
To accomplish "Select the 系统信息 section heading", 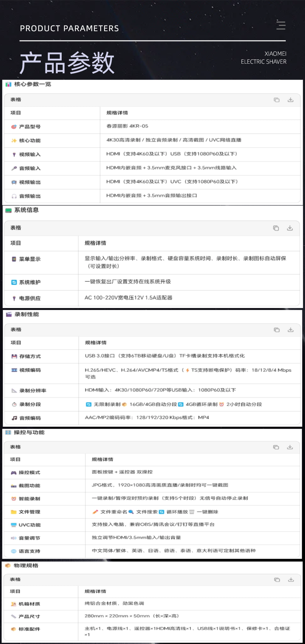I will tap(27, 210).
